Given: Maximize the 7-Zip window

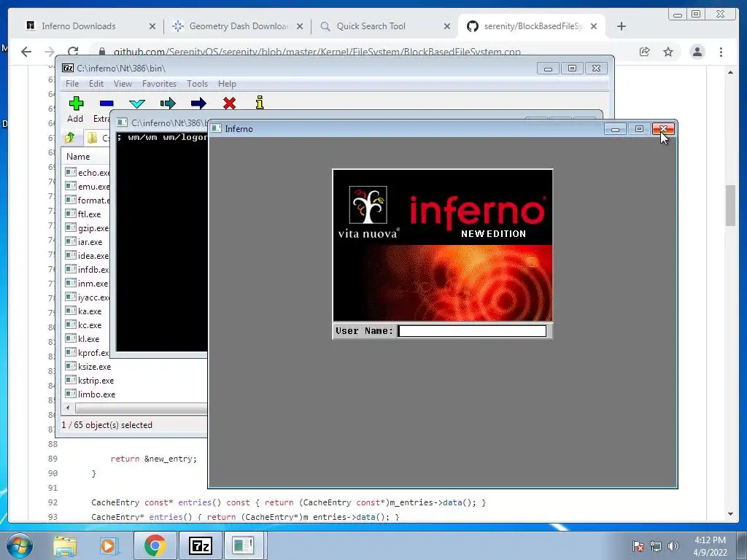Looking at the screenshot, I should click(x=572, y=69).
